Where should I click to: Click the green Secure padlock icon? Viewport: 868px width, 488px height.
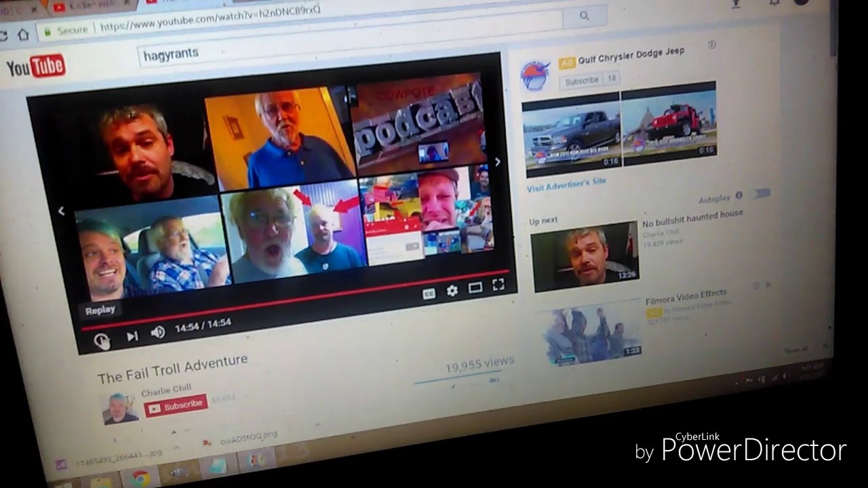click(x=47, y=31)
